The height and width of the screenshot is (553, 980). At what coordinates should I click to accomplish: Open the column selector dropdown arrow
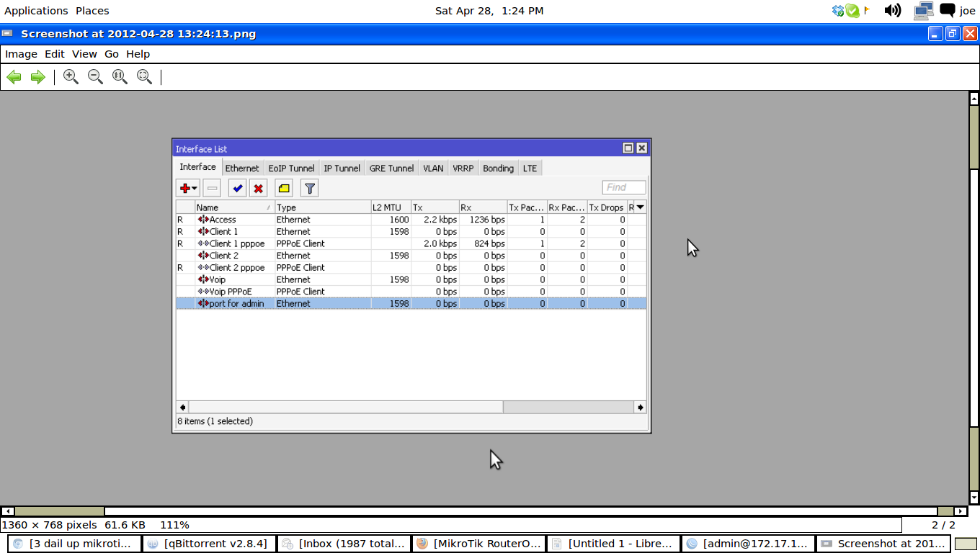tap(640, 207)
